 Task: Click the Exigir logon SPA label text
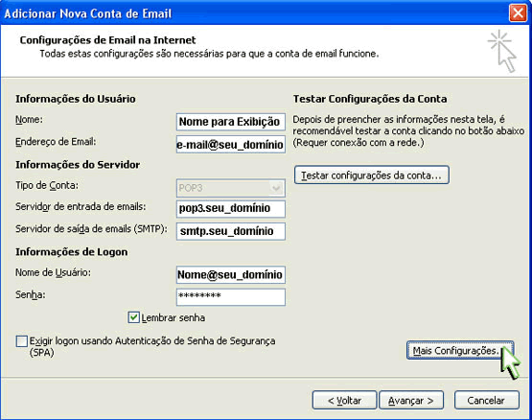152,346
